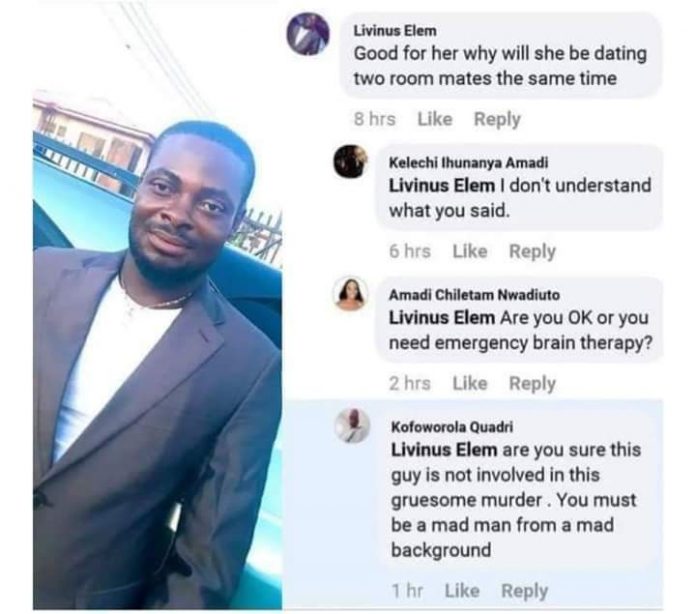The image size is (696, 614).
Task: Click the '6 hrs' comment timestamp
Action: coord(410,251)
